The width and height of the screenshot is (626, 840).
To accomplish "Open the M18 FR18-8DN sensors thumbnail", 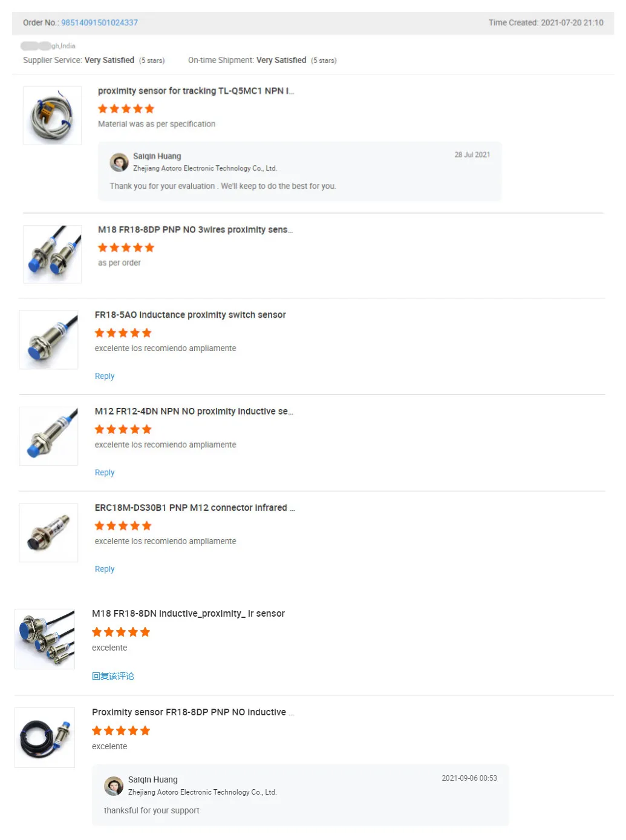I will pos(45,639).
